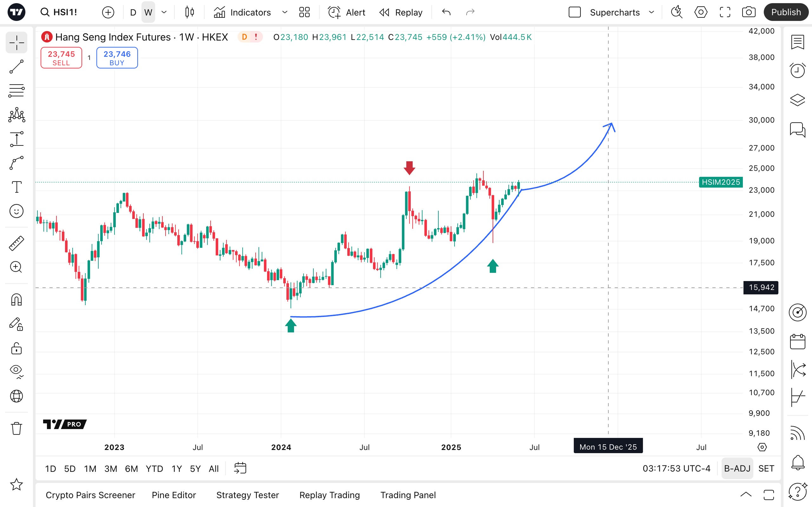Image resolution: width=812 pixels, height=507 pixels.
Task: Open the Indicators templates chevron
Action: [x=285, y=12]
